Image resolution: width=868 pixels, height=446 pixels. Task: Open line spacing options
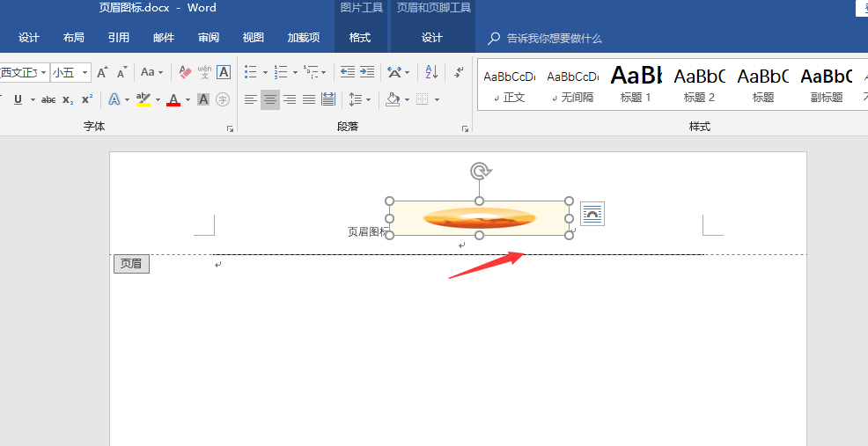coord(356,99)
